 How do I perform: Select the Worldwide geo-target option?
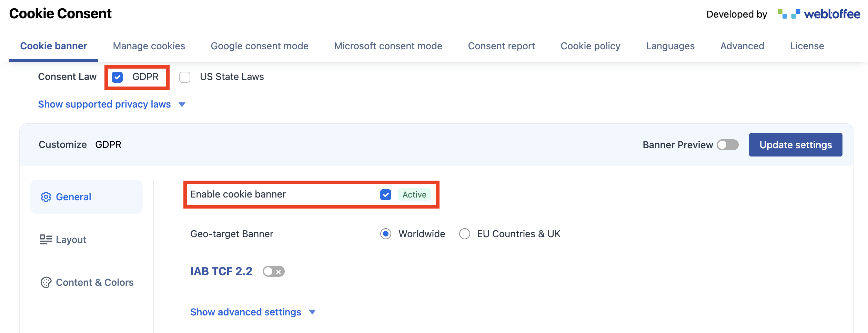pyautogui.click(x=386, y=234)
